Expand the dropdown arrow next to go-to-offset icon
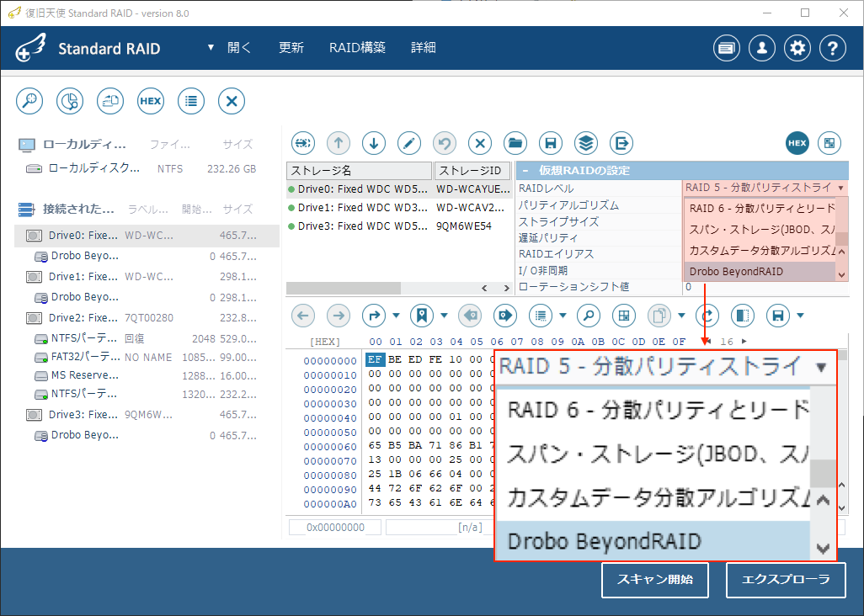The height and width of the screenshot is (616, 864). pos(396,316)
